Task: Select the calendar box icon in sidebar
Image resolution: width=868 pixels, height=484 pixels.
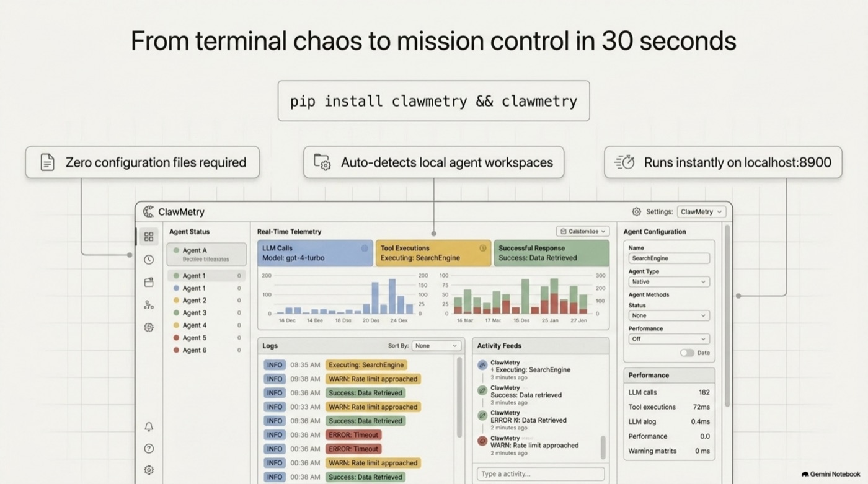Action: [149, 282]
